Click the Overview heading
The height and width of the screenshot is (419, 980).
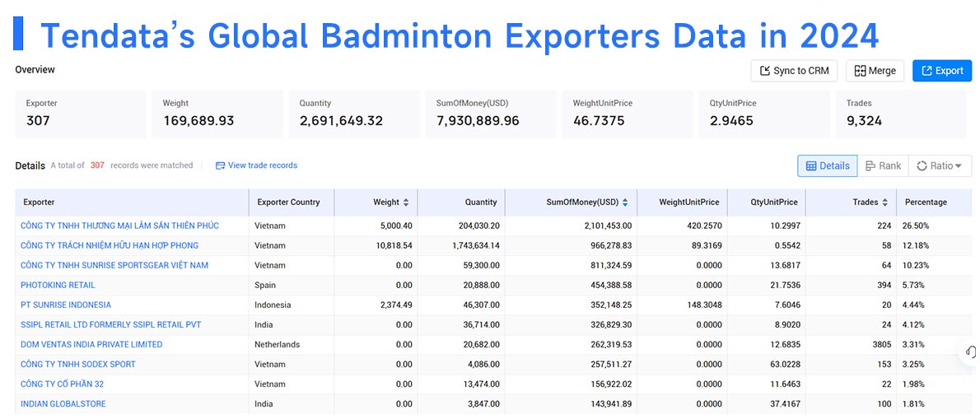[x=35, y=69]
